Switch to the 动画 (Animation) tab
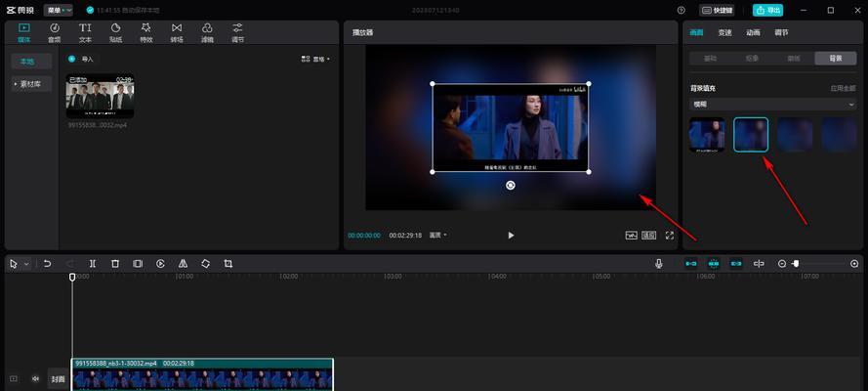 [753, 32]
